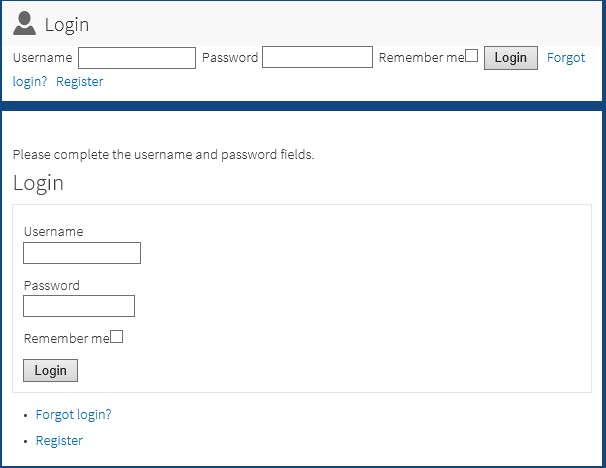Click the Username label above the main field
Image resolution: width=606 pixels, height=468 pixels.
click(53, 231)
